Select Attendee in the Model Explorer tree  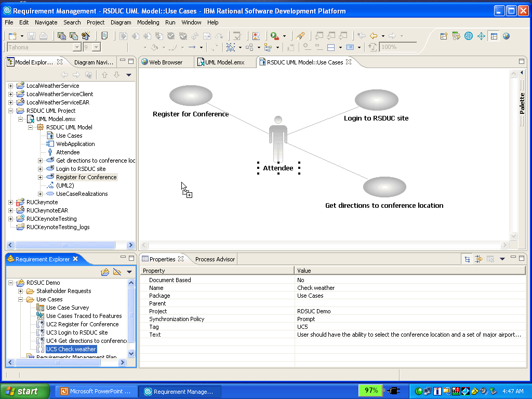point(68,152)
